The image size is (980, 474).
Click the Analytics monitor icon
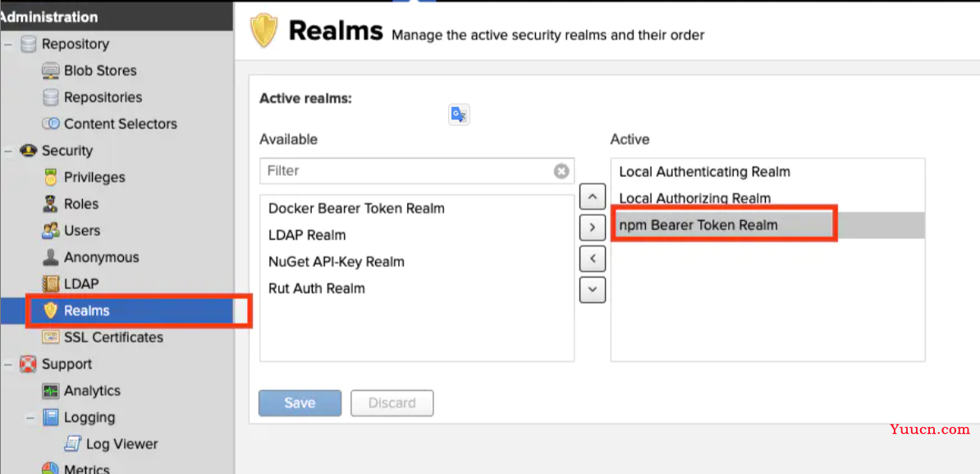51,391
